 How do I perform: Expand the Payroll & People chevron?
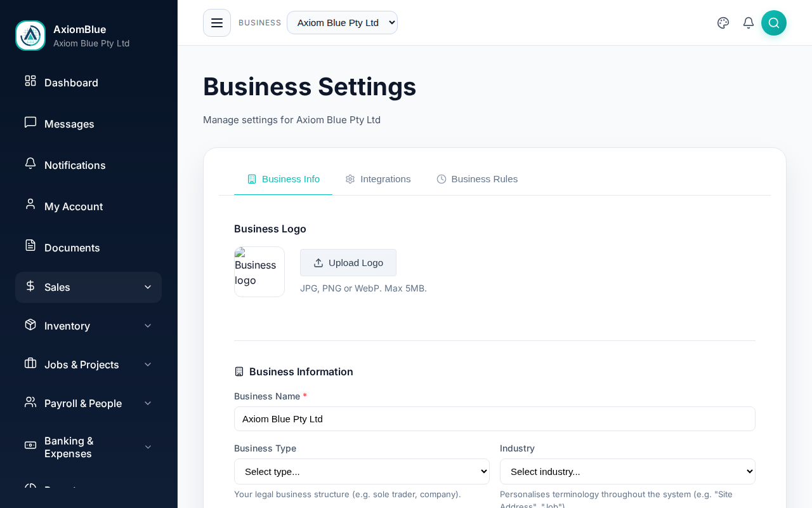pyautogui.click(x=148, y=403)
